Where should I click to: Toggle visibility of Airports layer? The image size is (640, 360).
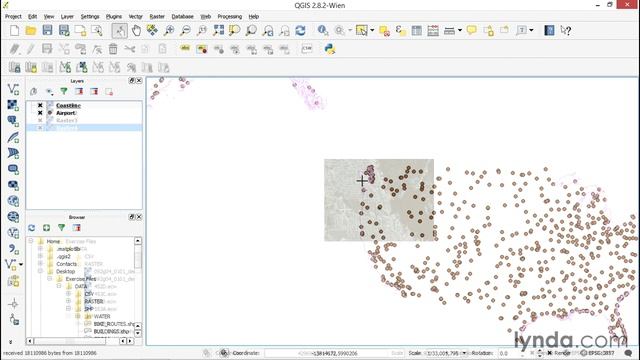[40, 113]
